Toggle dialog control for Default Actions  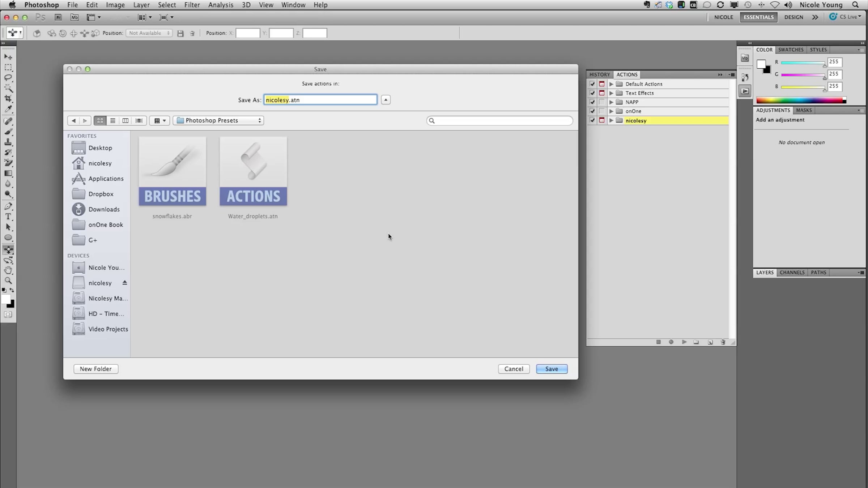[602, 84]
